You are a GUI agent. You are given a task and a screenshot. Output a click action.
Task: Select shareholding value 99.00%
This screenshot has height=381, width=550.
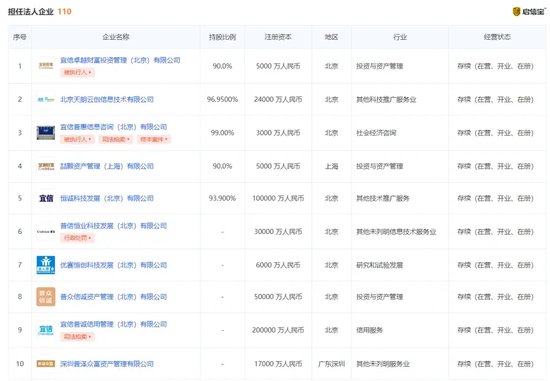click(222, 133)
